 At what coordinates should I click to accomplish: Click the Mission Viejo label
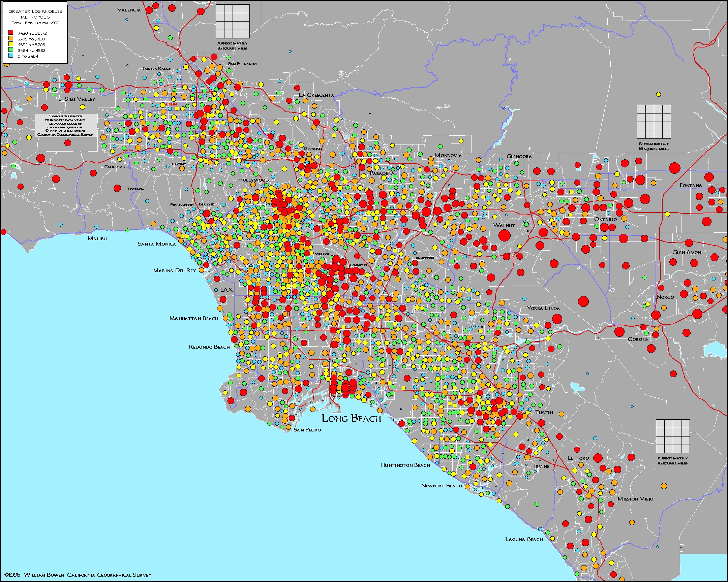click(635, 499)
